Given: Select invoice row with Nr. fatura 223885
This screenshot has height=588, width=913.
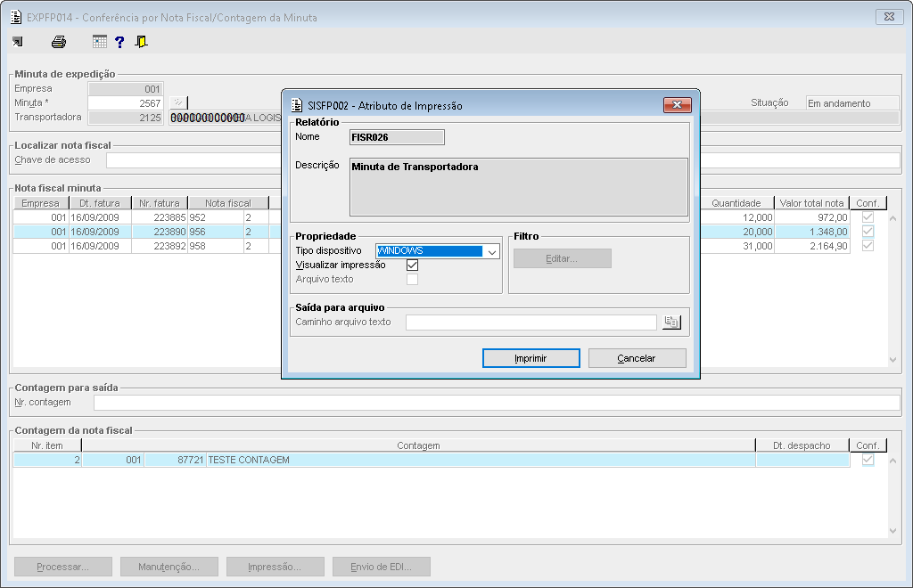Looking at the screenshot, I should [160, 217].
